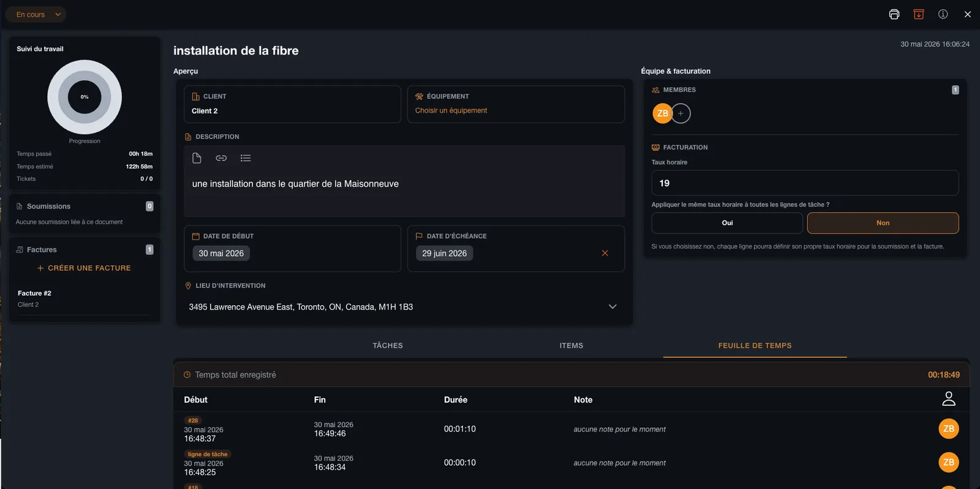The height and width of the screenshot is (489, 980).
Task: Open the En cours status dropdown
Action: pos(36,15)
